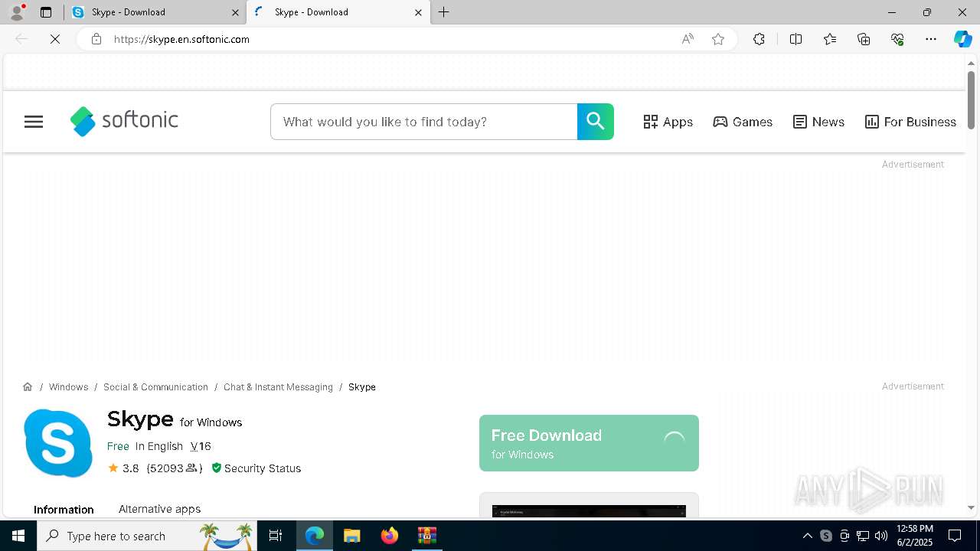Open the For Business section

(910, 122)
